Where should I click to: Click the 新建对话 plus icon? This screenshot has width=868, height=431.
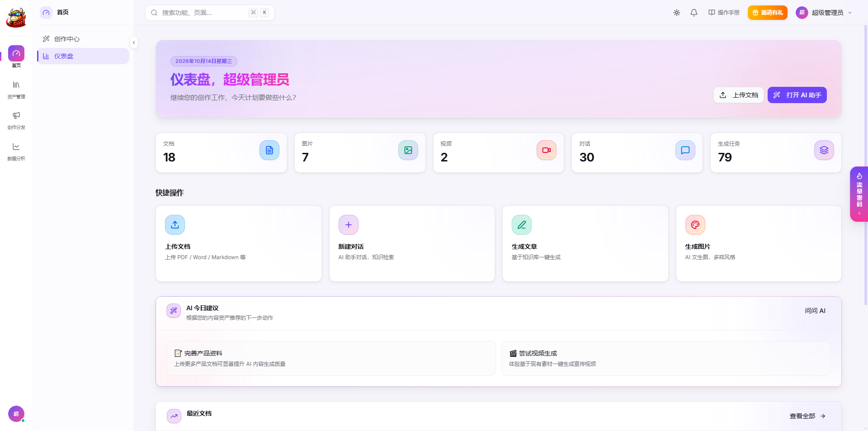[x=349, y=225]
